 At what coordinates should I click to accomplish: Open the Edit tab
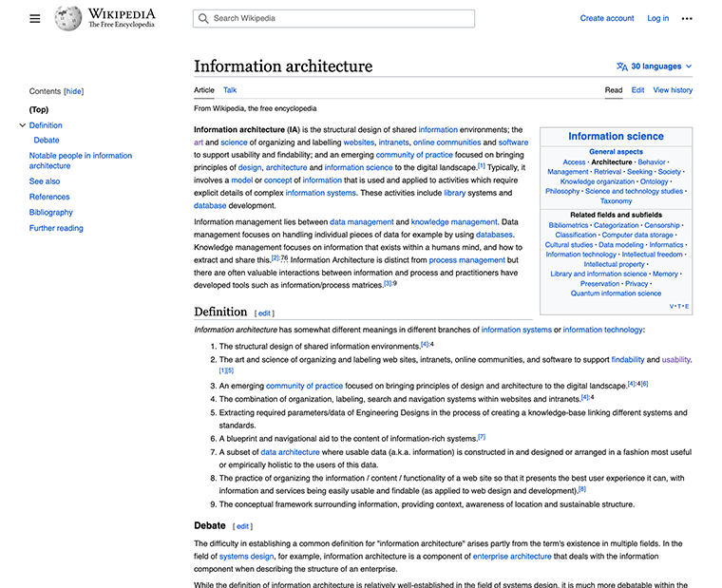(x=637, y=90)
